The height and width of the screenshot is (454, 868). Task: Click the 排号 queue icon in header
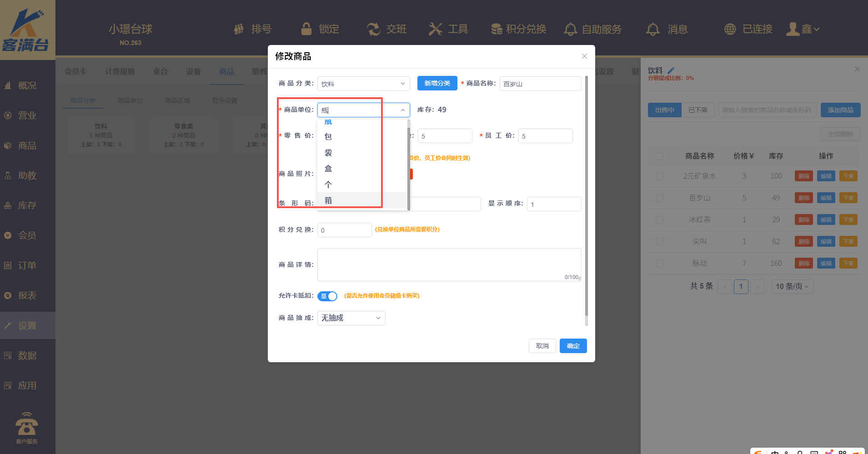click(x=239, y=29)
